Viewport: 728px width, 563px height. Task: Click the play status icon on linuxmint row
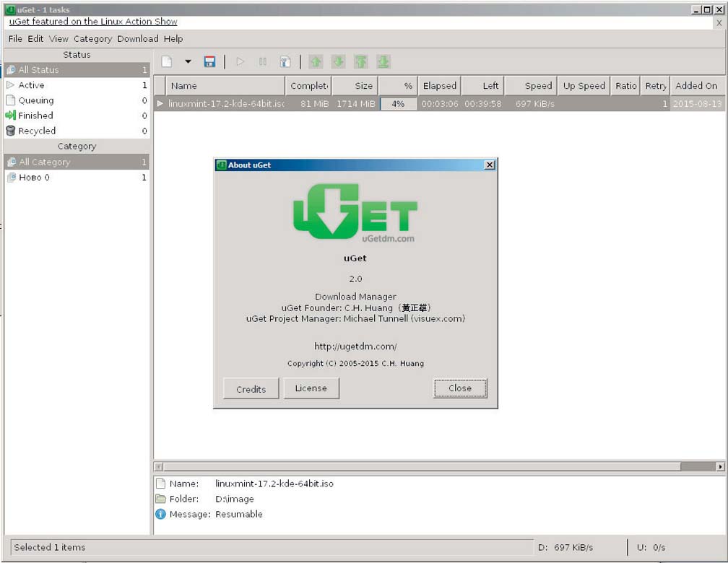(x=160, y=103)
